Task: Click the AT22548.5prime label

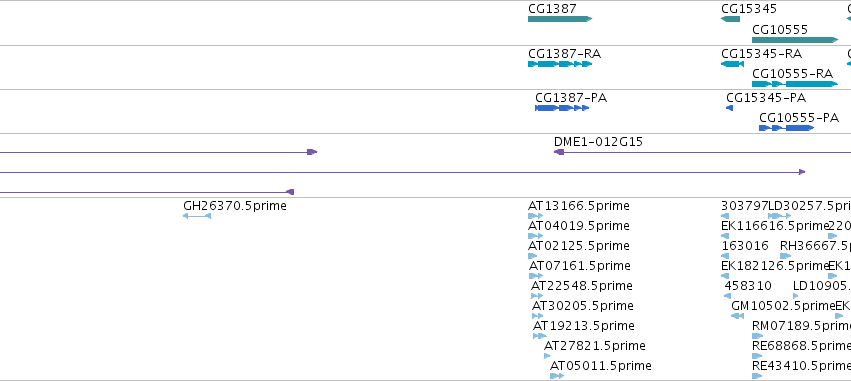Action: 582,286
